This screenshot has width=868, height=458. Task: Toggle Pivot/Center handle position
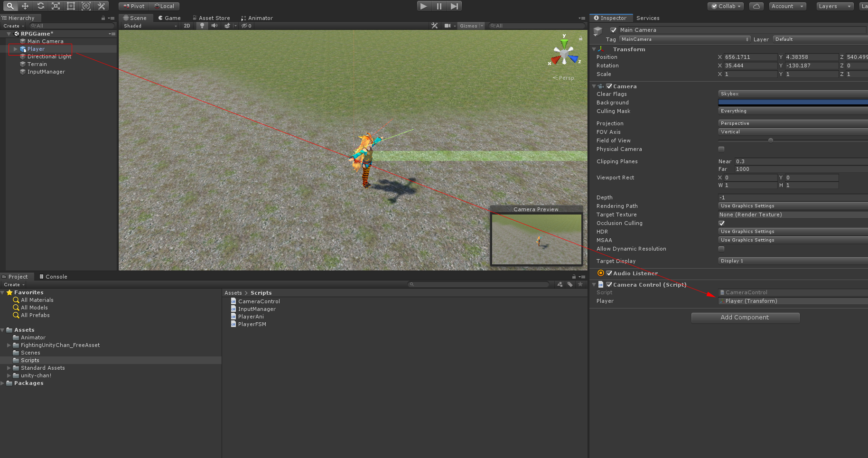point(134,6)
